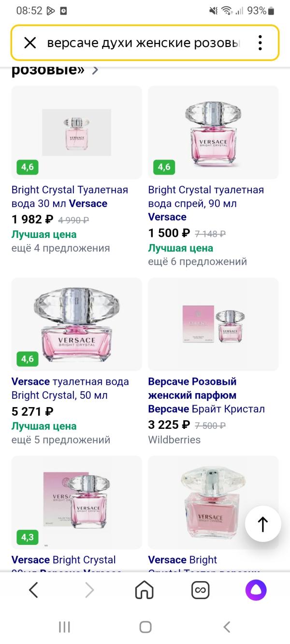290x644 pixels.
Task: Open the browser home page icon
Action: tap(144, 590)
